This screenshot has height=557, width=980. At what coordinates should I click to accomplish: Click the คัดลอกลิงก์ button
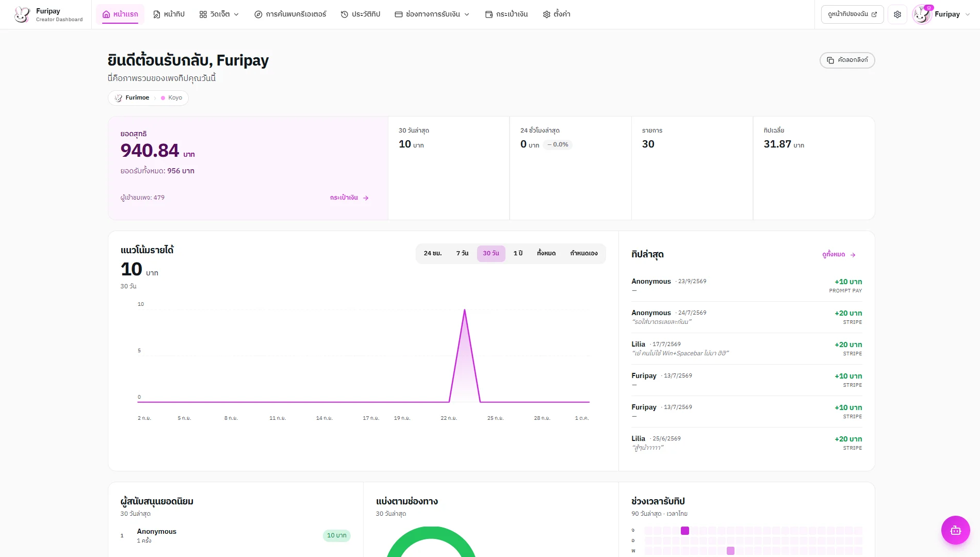(847, 60)
